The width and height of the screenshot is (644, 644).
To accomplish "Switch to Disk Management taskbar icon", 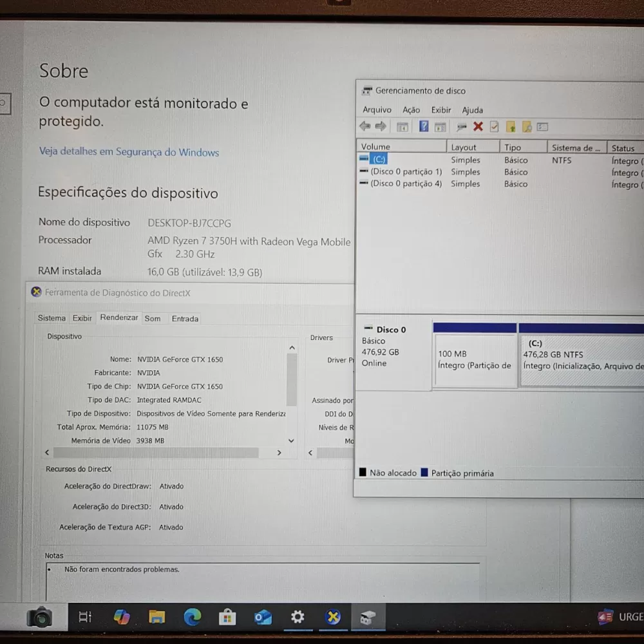I will 368,617.
